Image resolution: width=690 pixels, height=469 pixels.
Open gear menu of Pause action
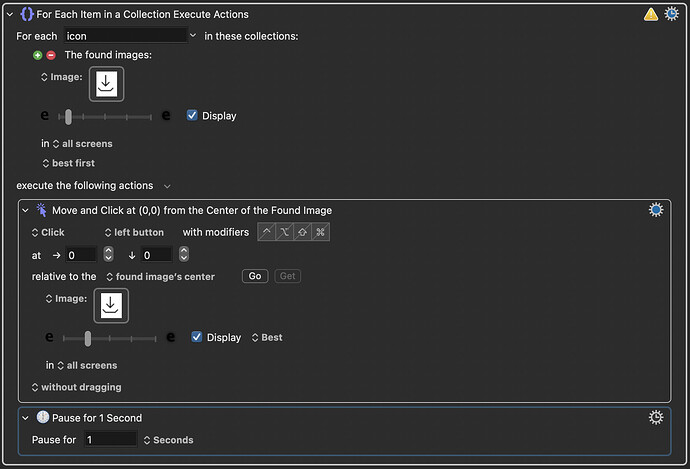pos(656,418)
